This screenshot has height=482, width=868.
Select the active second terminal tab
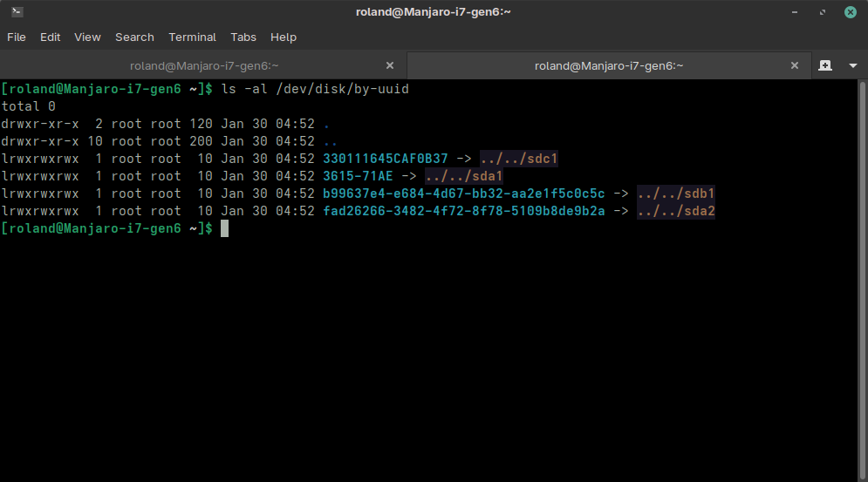pos(608,65)
